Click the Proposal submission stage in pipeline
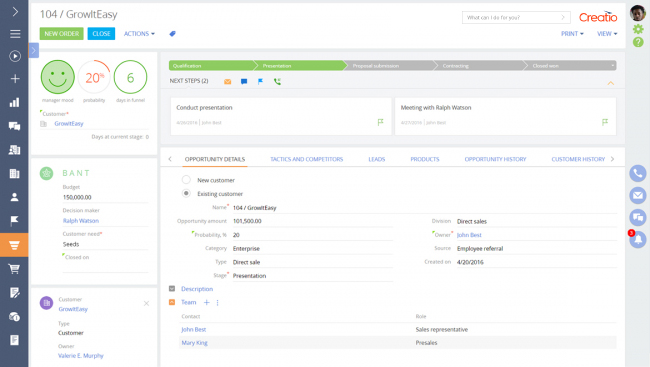Screen dimensions: 650x367 point(389,66)
